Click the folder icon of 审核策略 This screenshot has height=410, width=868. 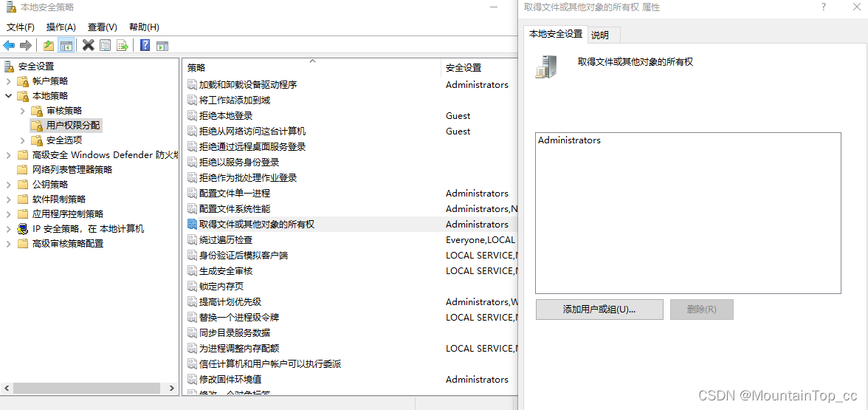(37, 110)
